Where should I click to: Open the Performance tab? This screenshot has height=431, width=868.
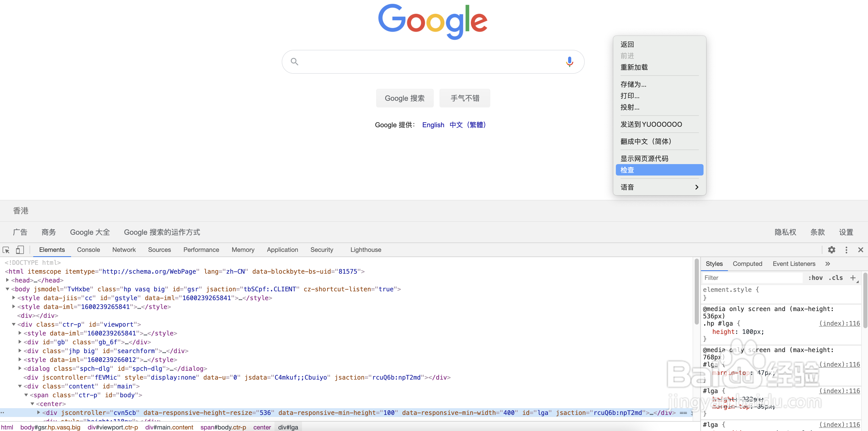tap(201, 250)
